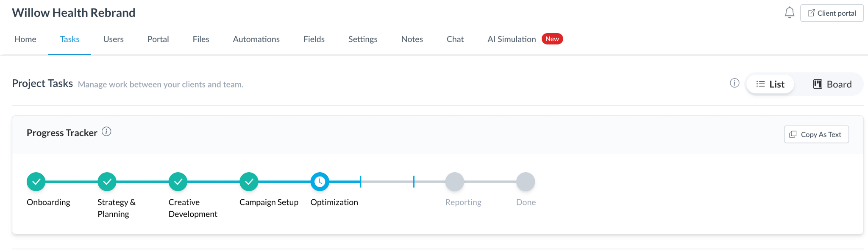The image size is (868, 252).
Task: Switch to List view
Action: [x=770, y=84]
